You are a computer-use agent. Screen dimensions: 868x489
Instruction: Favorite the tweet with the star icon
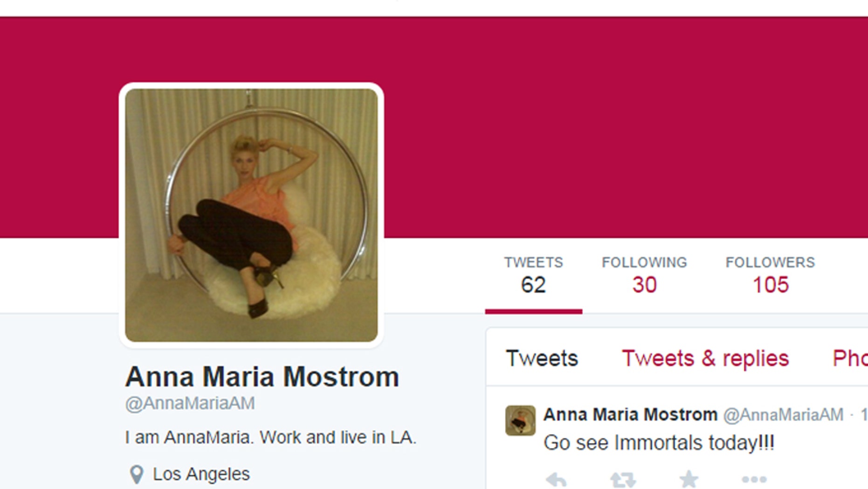coord(689,479)
